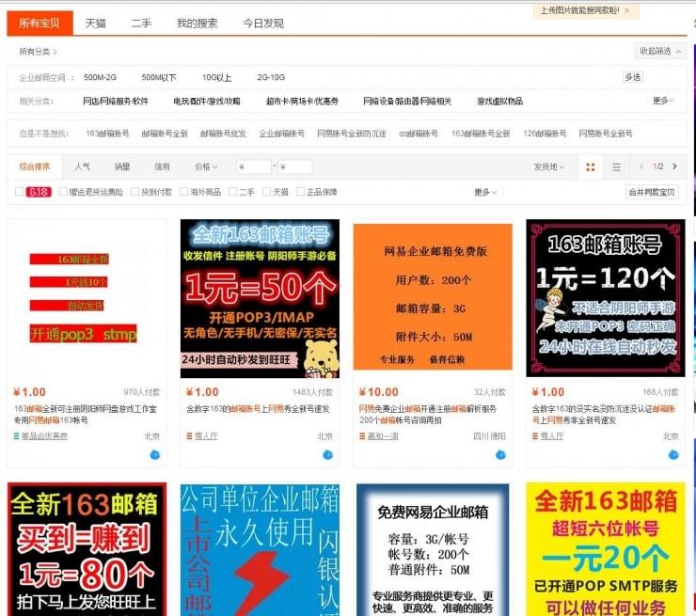696x616 pixels.
Task: Open title 网易免费企业邮箱开通注册
Action: 428,415
